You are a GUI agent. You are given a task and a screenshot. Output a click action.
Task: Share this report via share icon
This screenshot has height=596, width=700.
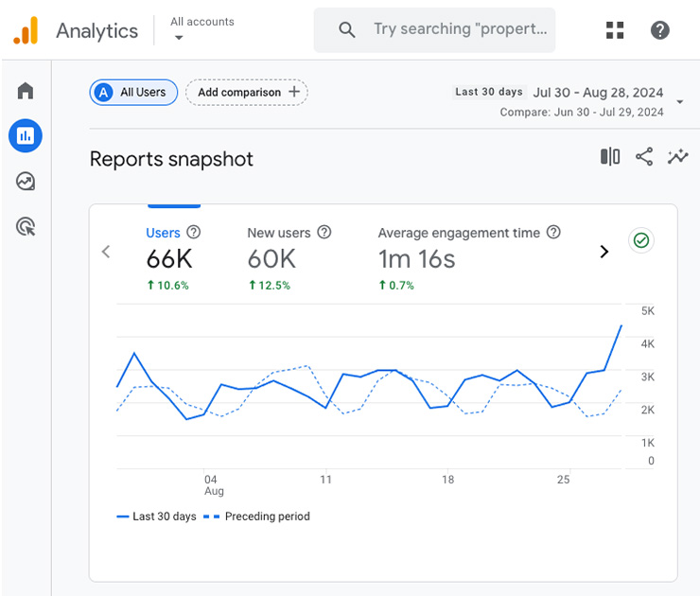point(644,157)
